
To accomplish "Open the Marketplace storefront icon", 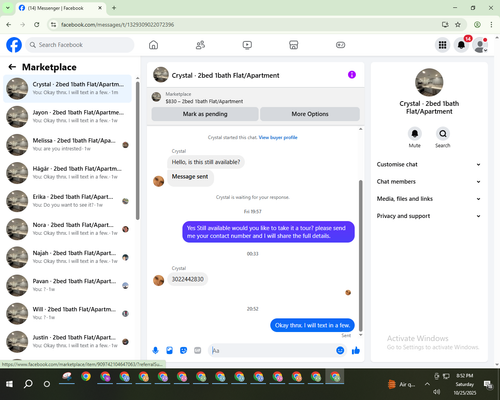I will 294,45.
